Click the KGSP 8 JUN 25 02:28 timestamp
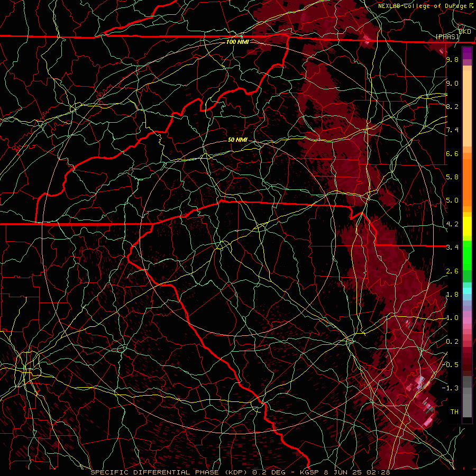This screenshot has width=476, height=476. 345,472
